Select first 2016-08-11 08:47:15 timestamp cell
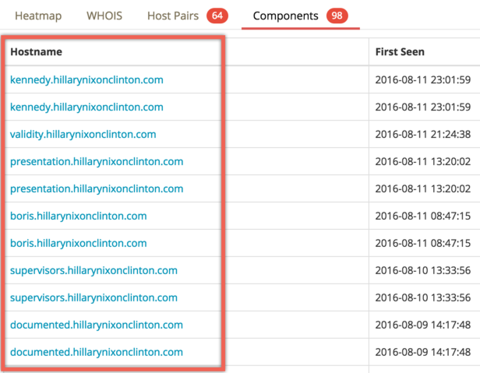Screen dimensions: 480x373 tap(423, 216)
